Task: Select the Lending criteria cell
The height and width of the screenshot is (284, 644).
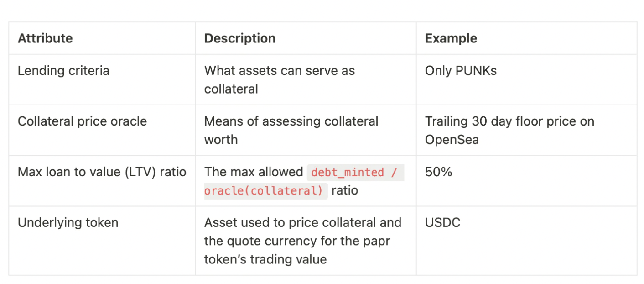Action: tap(63, 71)
